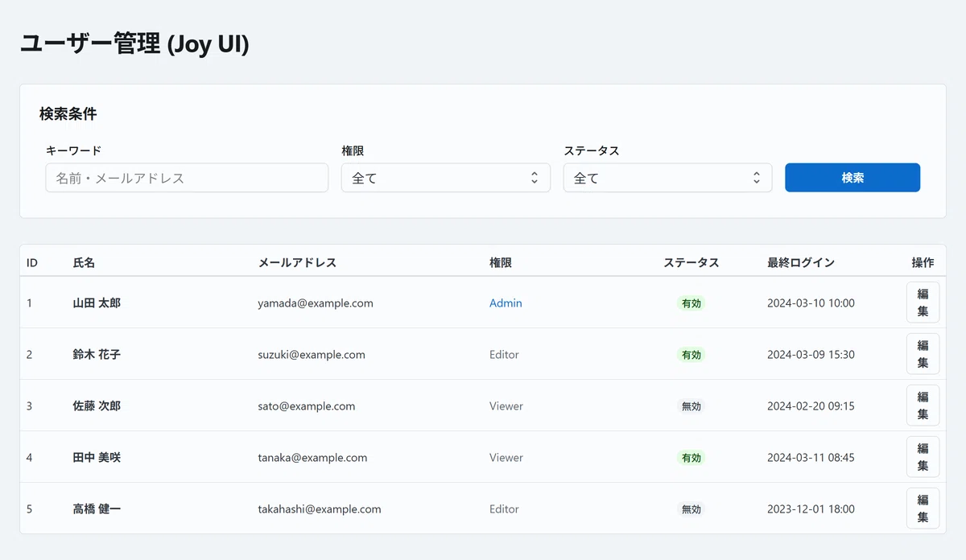Screen dimensions: 966x560
Task: Select the 最終ログイン column header
Action: click(801, 262)
